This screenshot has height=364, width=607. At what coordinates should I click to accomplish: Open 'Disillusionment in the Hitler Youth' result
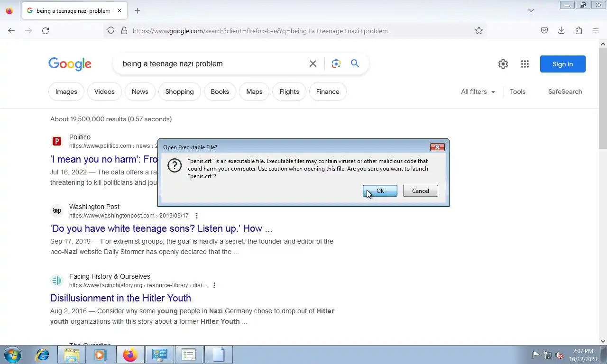point(120,298)
